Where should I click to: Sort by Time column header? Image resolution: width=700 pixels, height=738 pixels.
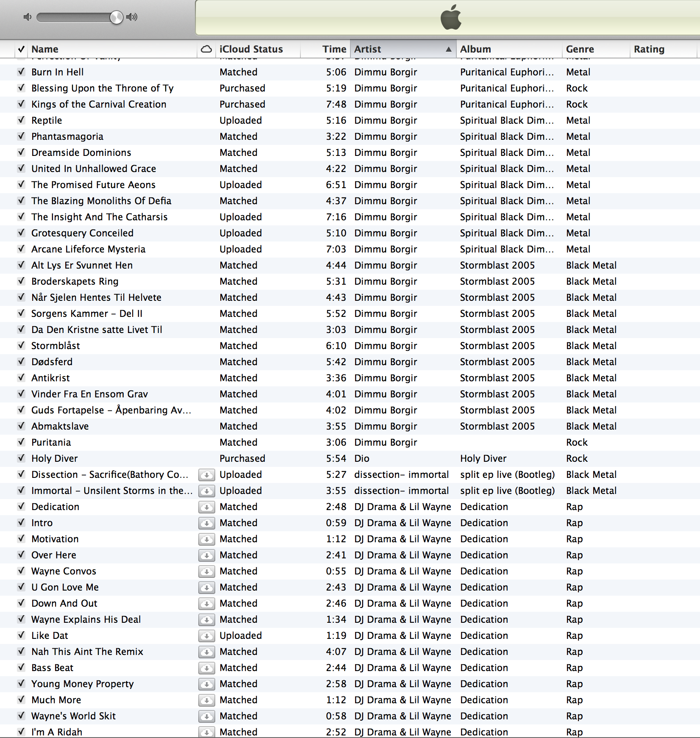click(x=325, y=49)
